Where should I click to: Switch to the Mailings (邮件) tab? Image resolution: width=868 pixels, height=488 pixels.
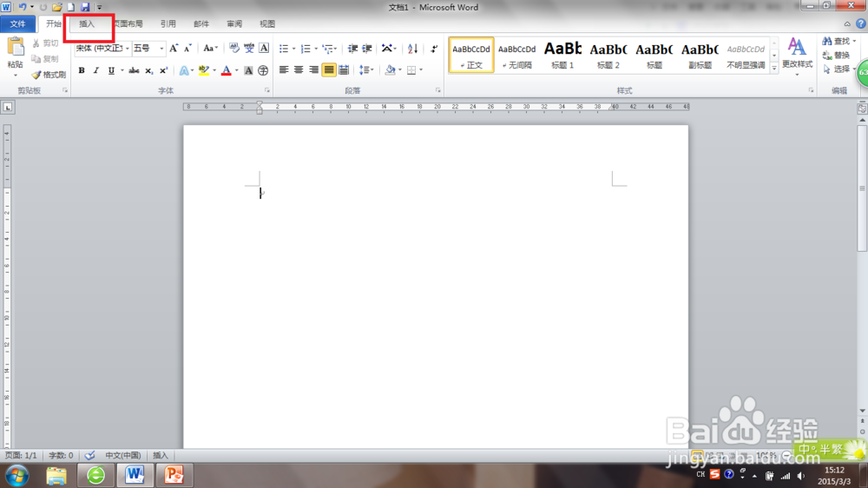click(x=201, y=23)
